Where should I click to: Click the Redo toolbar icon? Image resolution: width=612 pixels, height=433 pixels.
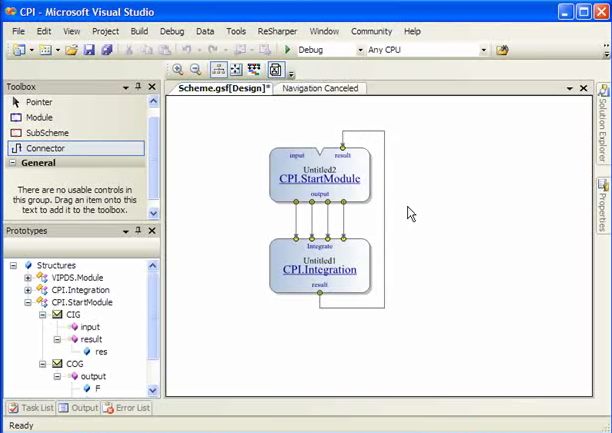213,50
